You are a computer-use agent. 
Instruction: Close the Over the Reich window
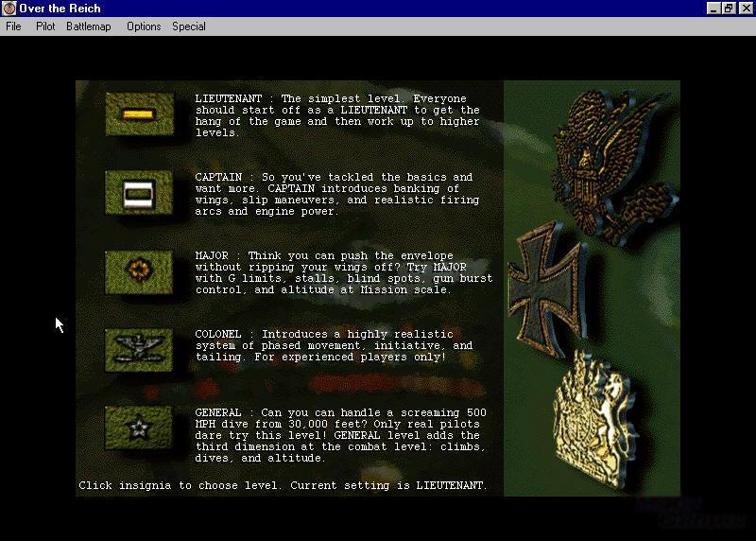pos(746,9)
